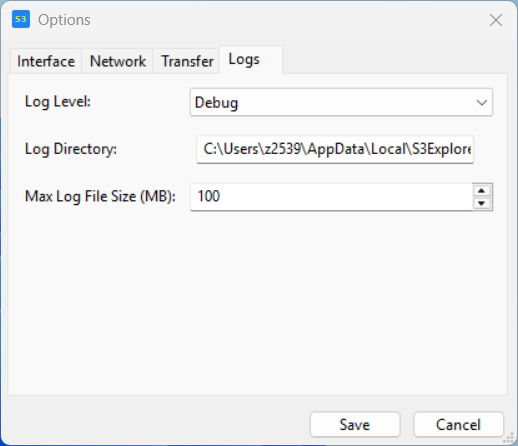
Task: Click the S3 app icon in title bar
Action: 21,19
